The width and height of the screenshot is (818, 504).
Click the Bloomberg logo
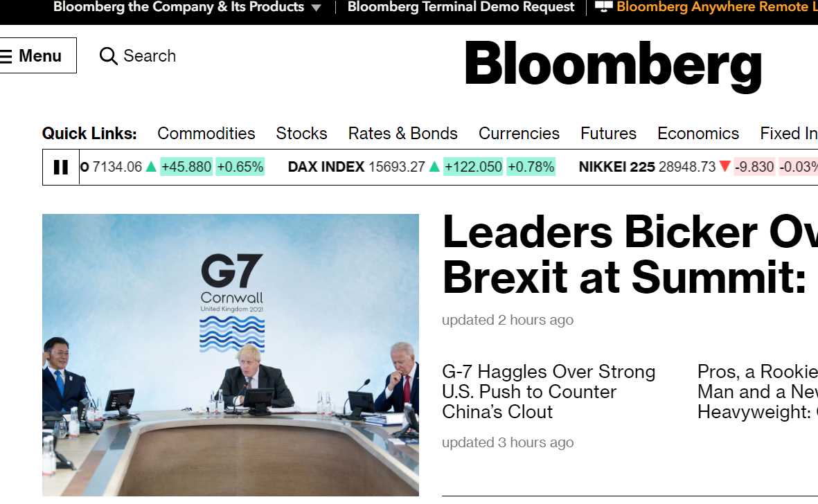[x=613, y=64]
